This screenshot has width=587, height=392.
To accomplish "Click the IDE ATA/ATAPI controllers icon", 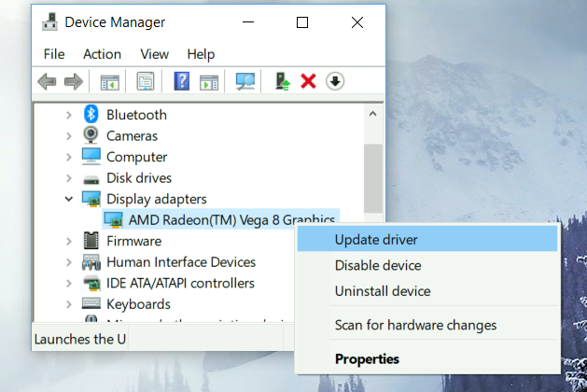I will [91, 284].
